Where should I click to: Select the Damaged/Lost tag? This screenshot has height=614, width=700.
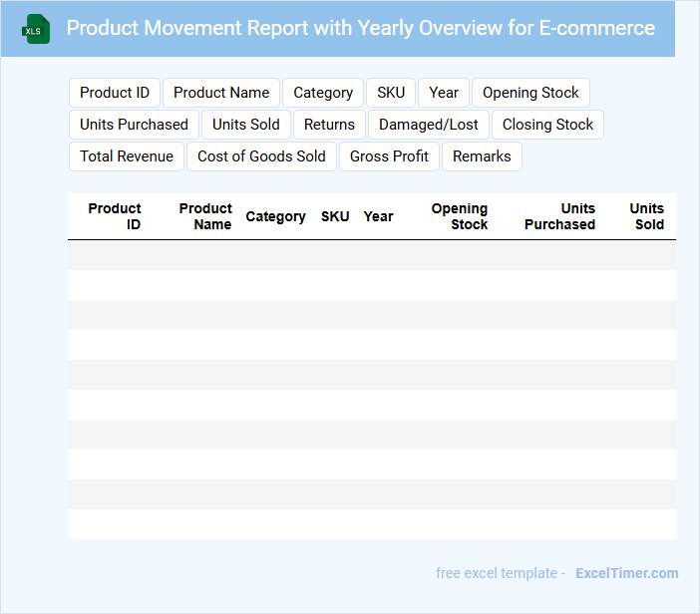tap(429, 125)
